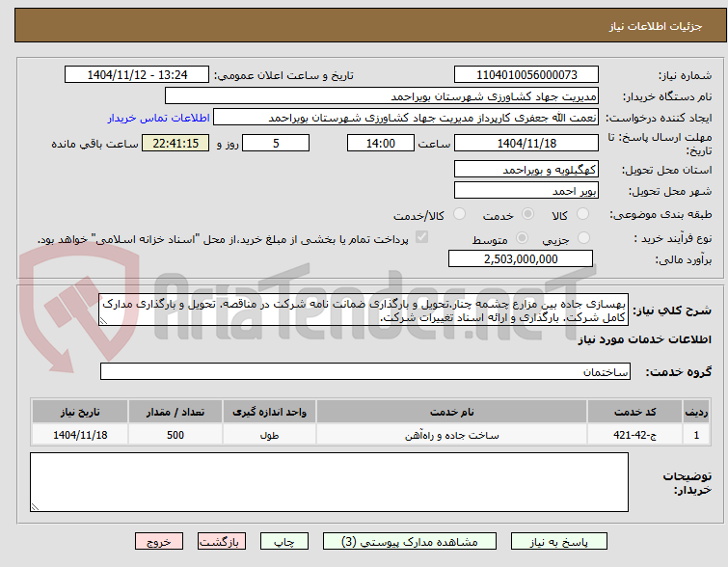Select the جزیی purchase type radio
Viewport: 728px width, 567px height.
point(583,238)
